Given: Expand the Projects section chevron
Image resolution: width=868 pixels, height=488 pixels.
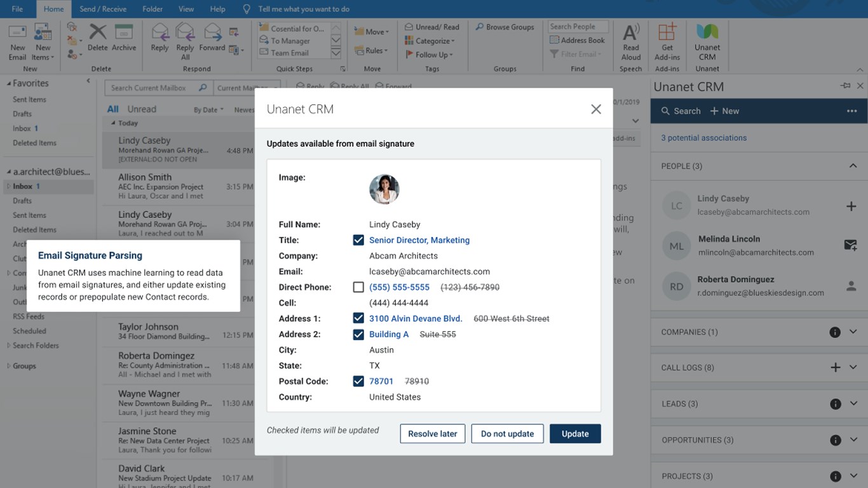Looking at the screenshot, I should [x=853, y=476].
